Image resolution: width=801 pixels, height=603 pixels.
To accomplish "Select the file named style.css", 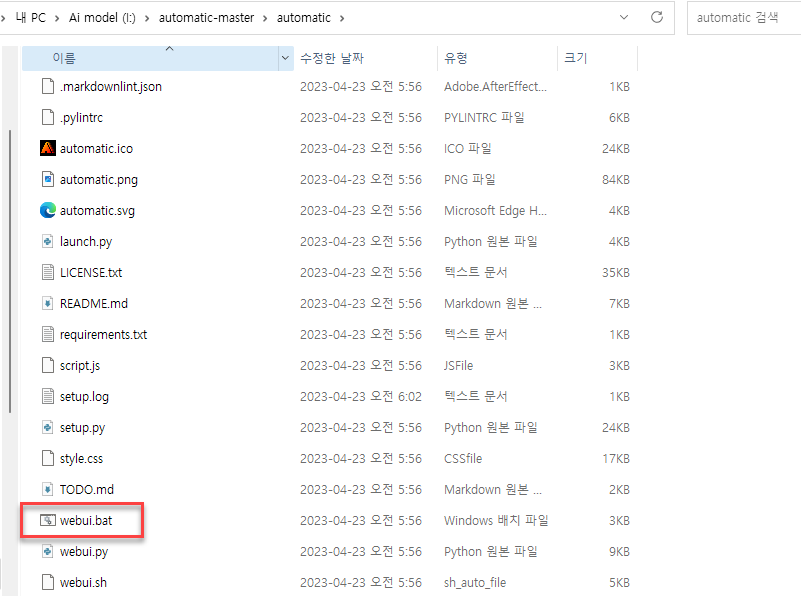I will click(x=81, y=459).
